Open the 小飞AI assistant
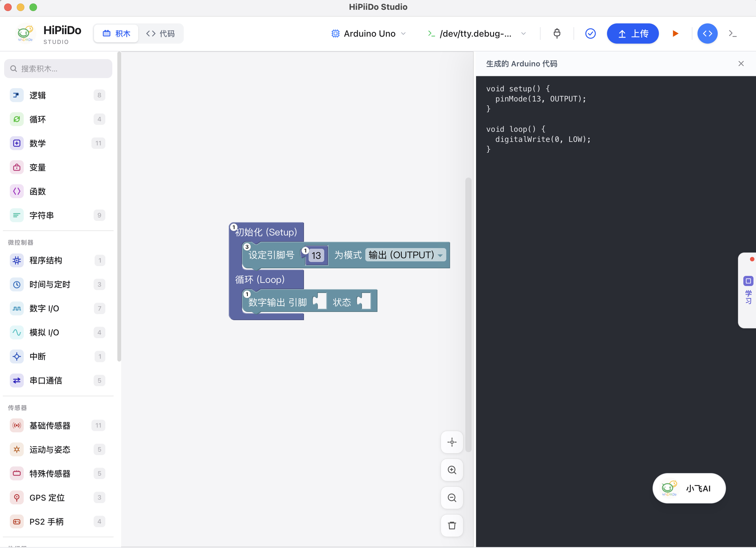 tap(689, 488)
